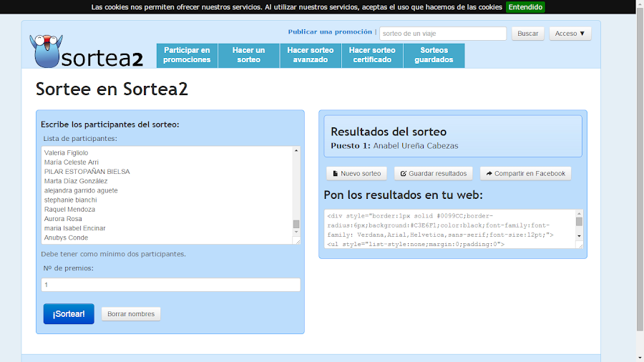Viewport: 644px width, 362px height.
Task: Click the edit icon on Guardar resultados
Action: tap(404, 174)
